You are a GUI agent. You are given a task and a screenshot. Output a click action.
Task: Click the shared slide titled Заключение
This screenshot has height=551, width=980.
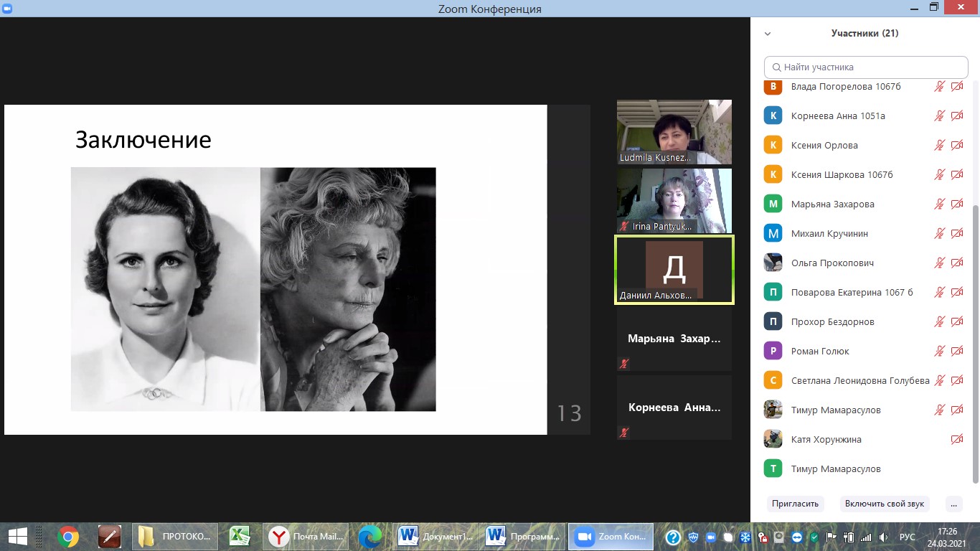[x=275, y=270]
